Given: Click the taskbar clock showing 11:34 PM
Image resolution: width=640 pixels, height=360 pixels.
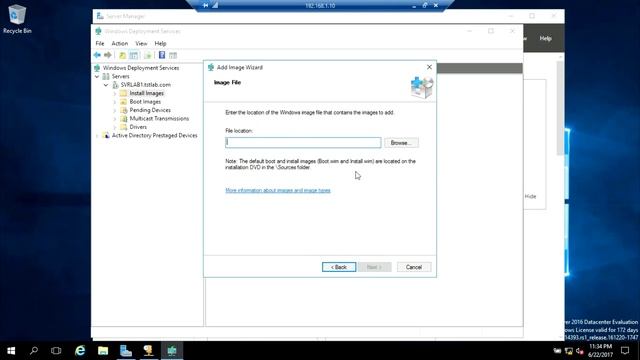Looking at the screenshot, I should point(600,350).
